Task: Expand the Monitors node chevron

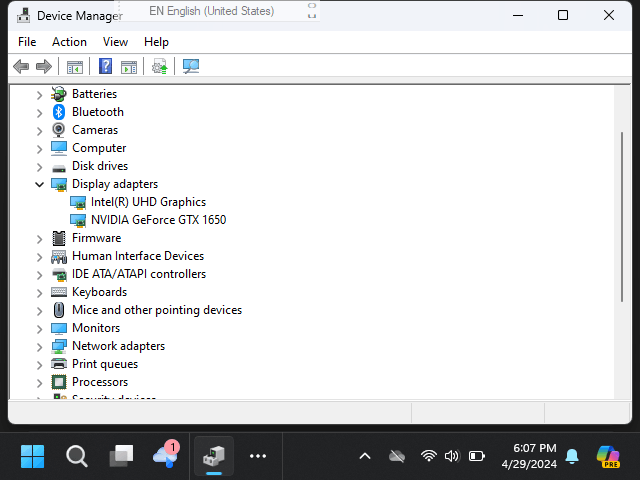Action: 39,329
